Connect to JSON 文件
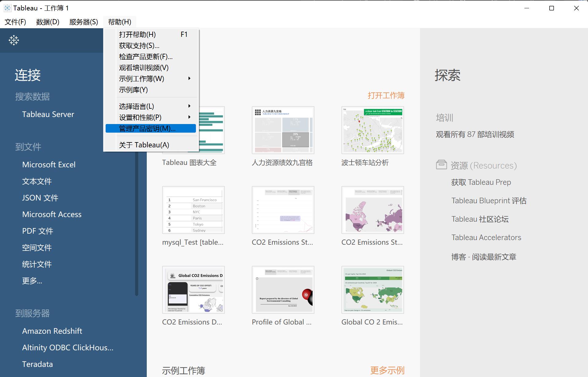588x377 pixels. tap(40, 198)
